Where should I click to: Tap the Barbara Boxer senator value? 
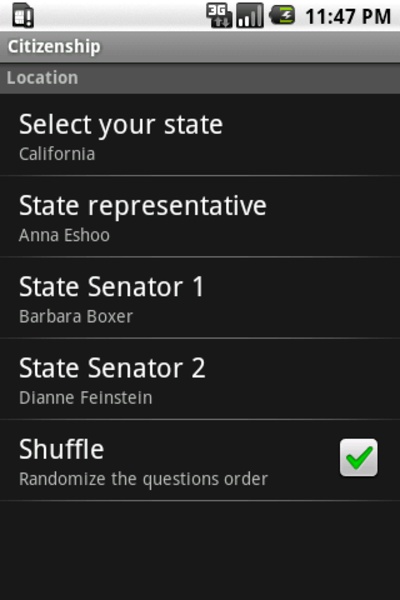pyautogui.click(x=76, y=316)
